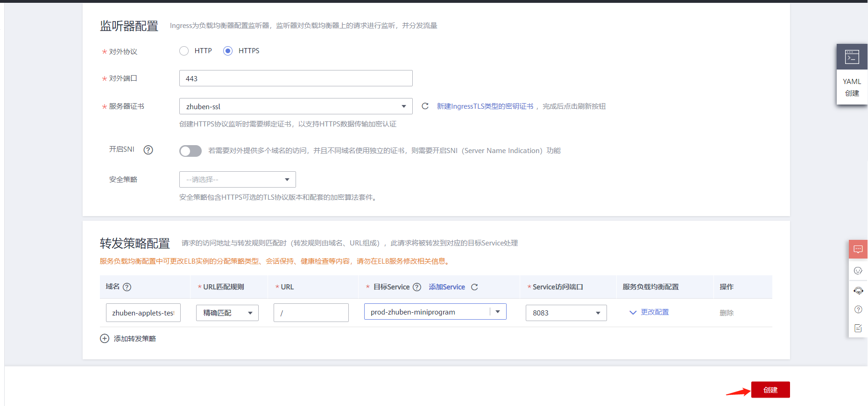Image resolution: width=868 pixels, height=406 pixels.
Task: Open the zhuben-ssl certificate dropdown
Action: (296, 106)
